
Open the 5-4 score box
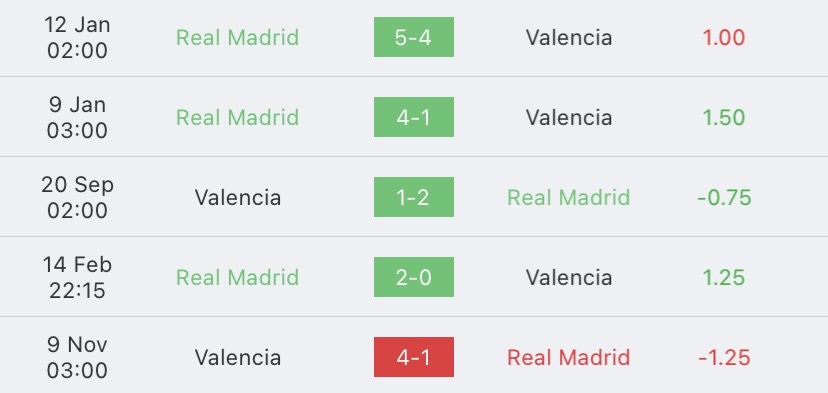(x=413, y=37)
